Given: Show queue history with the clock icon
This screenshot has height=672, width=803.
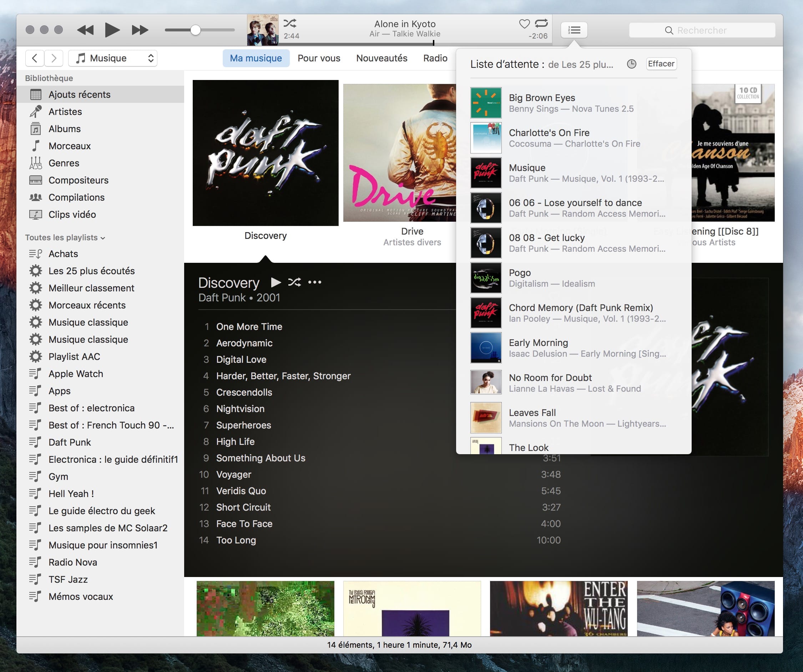Looking at the screenshot, I should (631, 64).
